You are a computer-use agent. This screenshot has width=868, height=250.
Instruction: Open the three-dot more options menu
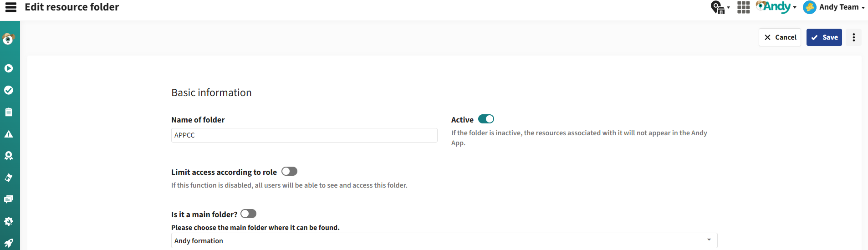[853, 37]
